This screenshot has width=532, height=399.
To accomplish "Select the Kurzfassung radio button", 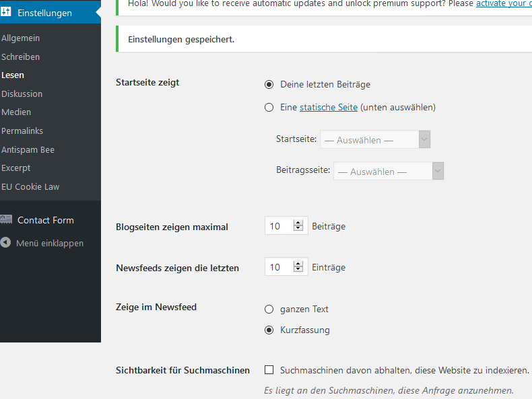I will point(269,330).
